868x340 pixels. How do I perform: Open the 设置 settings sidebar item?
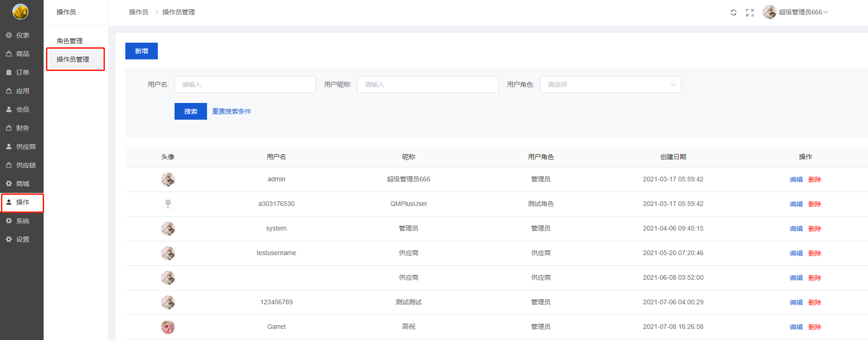[22, 239]
